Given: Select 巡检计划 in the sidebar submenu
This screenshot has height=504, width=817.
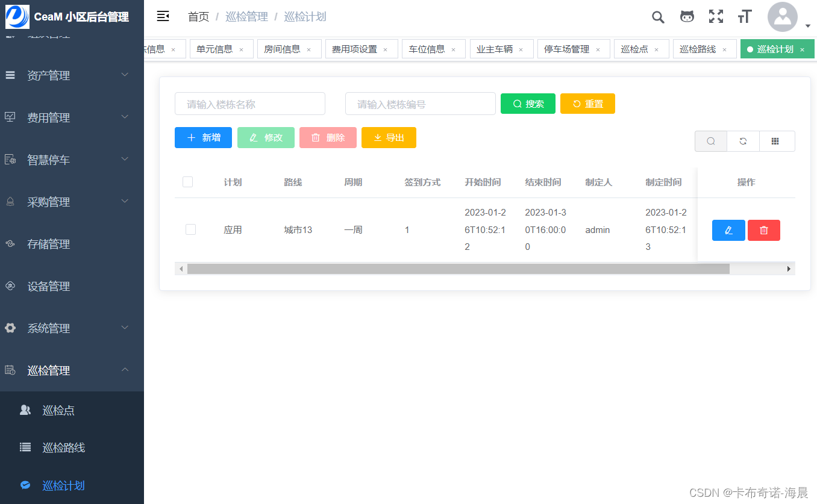Looking at the screenshot, I should [72, 485].
